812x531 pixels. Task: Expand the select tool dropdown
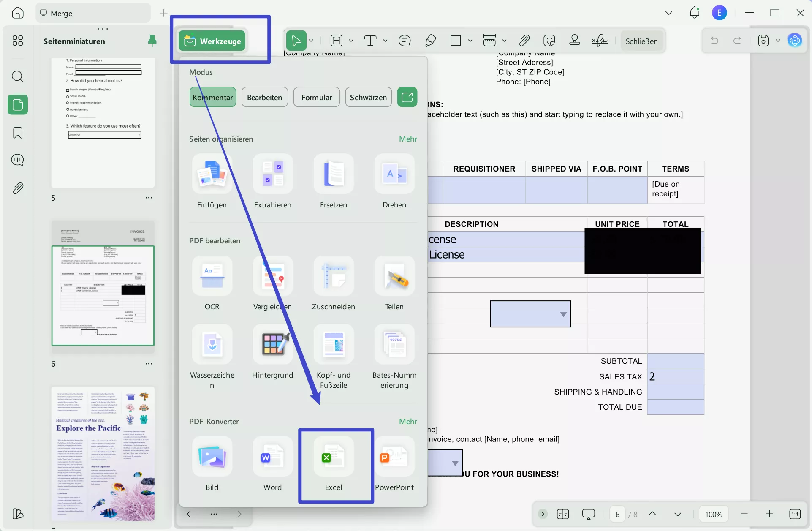(x=311, y=41)
